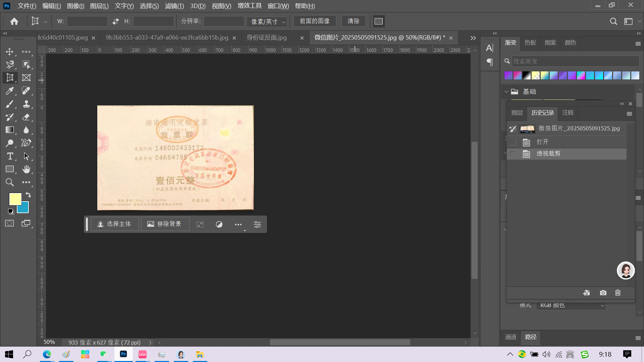Image resolution: width=644 pixels, height=362 pixels.
Task: Open the 滤镜(T) menu
Action: click(174, 6)
